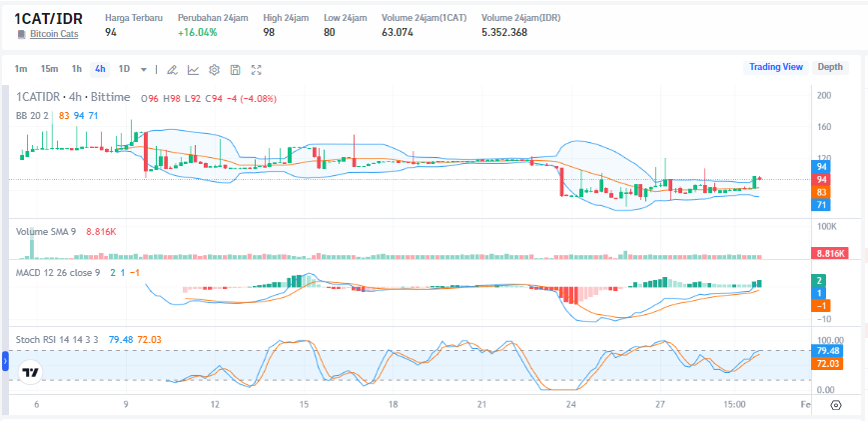The image size is (868, 421).
Task: Open the indicators chart icon
Action: [x=193, y=70]
